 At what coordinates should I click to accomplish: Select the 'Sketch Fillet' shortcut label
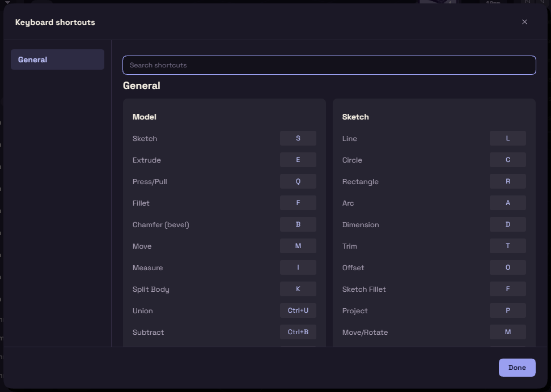[364, 289]
